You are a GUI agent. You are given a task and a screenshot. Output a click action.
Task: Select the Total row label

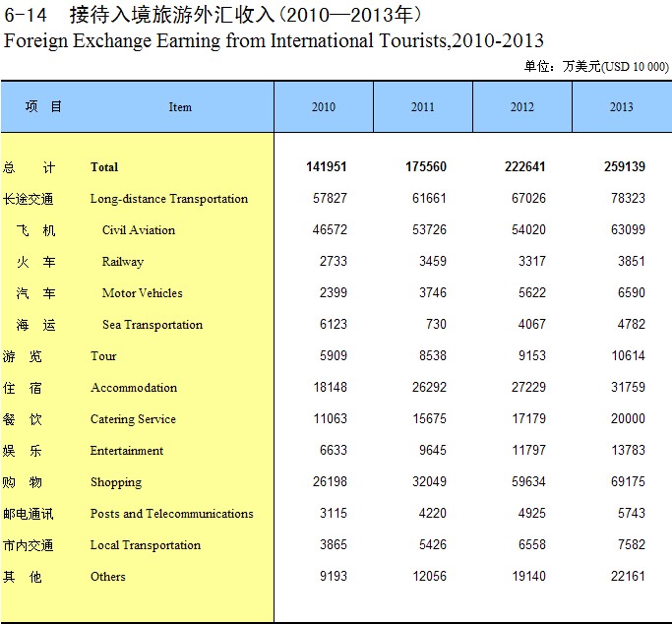[104, 167]
